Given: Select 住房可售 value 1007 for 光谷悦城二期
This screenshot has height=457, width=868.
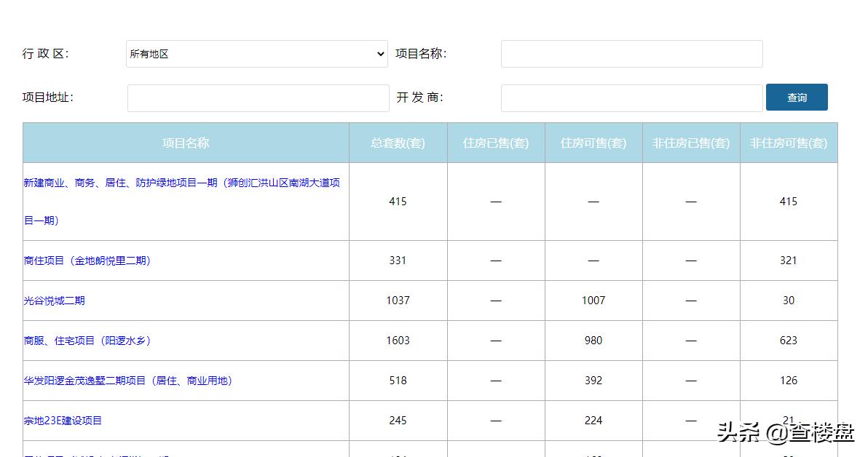Looking at the screenshot, I should tap(593, 301).
